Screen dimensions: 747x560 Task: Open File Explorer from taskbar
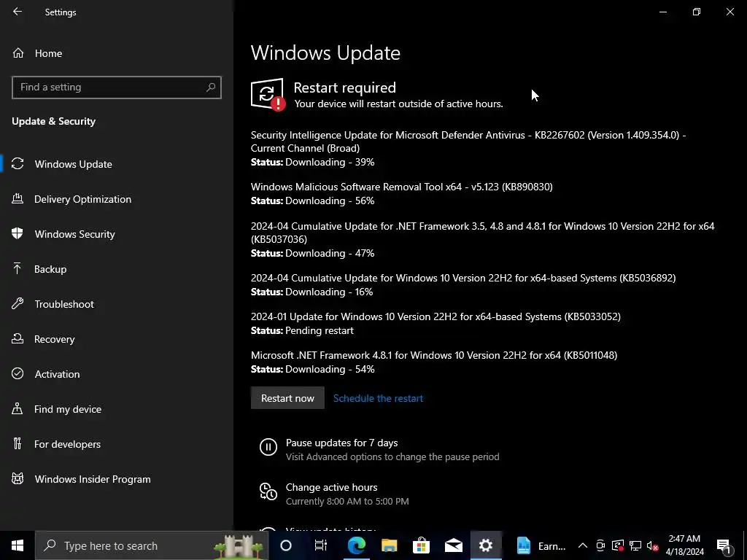pos(390,545)
